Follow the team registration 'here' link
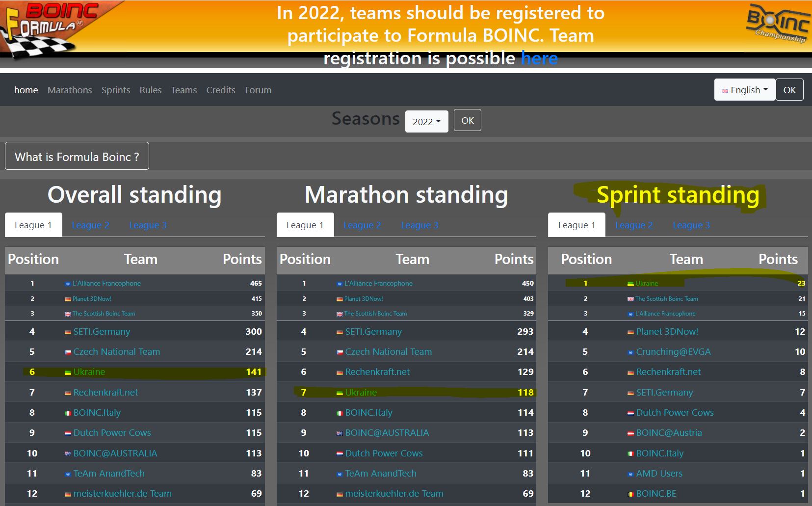 [x=539, y=58]
